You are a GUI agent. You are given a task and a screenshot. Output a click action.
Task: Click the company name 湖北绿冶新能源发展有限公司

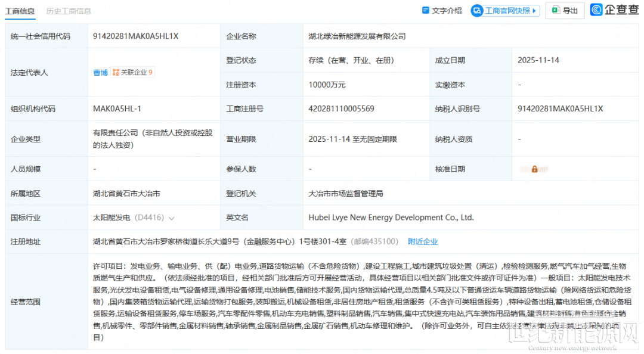pyautogui.click(x=357, y=36)
